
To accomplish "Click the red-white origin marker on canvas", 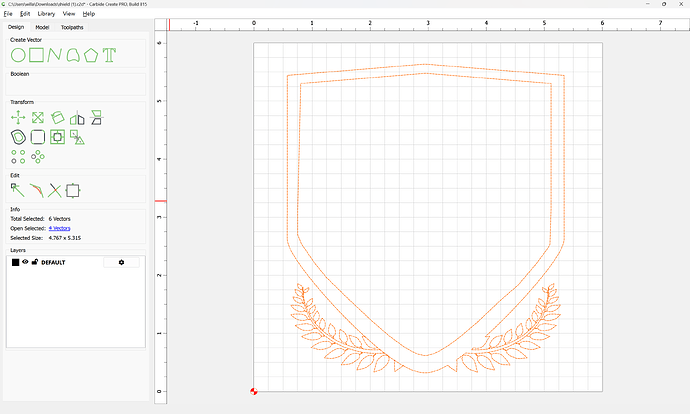I will click(x=254, y=391).
